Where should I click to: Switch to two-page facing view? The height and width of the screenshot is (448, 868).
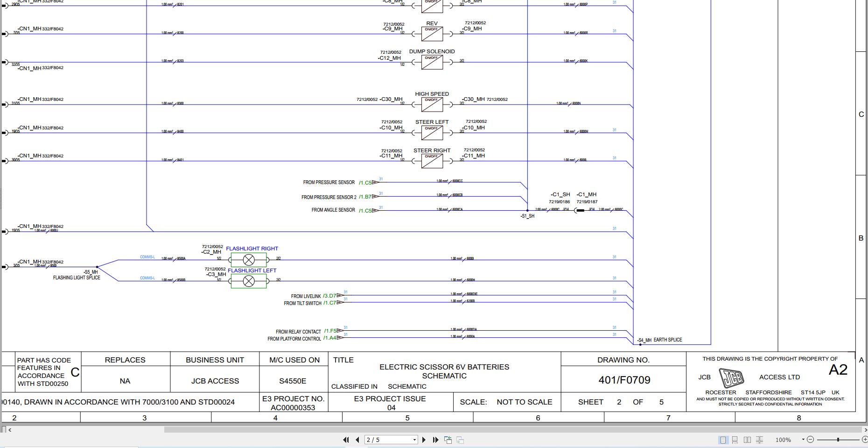tap(747, 440)
